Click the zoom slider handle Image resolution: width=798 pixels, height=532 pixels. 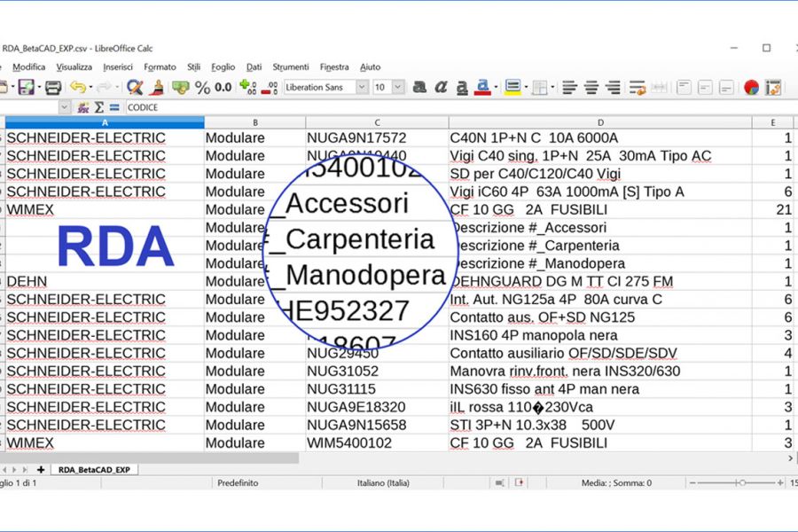coord(742,482)
